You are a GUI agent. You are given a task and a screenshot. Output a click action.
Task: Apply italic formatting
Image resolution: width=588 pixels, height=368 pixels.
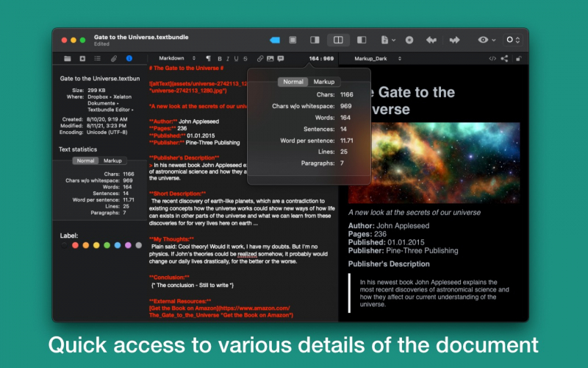coord(228,59)
